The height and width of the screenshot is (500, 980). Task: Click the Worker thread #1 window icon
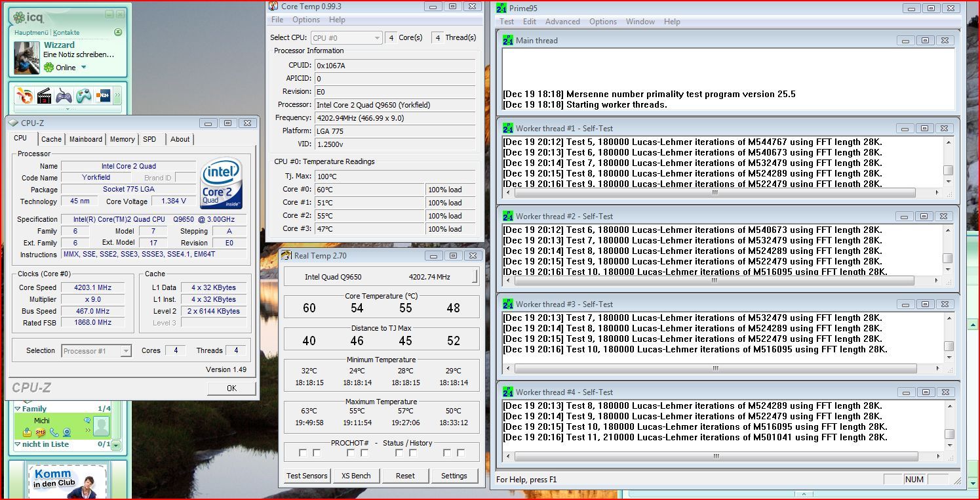(x=508, y=128)
